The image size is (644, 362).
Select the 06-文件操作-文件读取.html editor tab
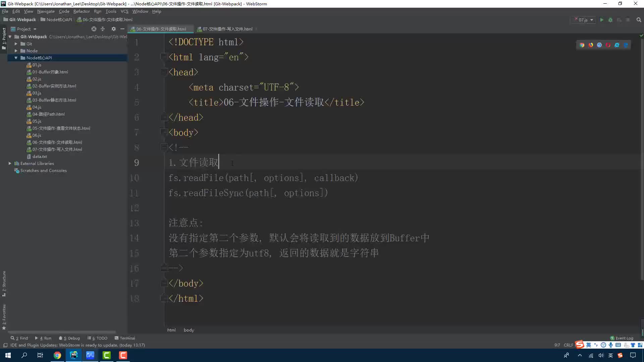(161, 29)
